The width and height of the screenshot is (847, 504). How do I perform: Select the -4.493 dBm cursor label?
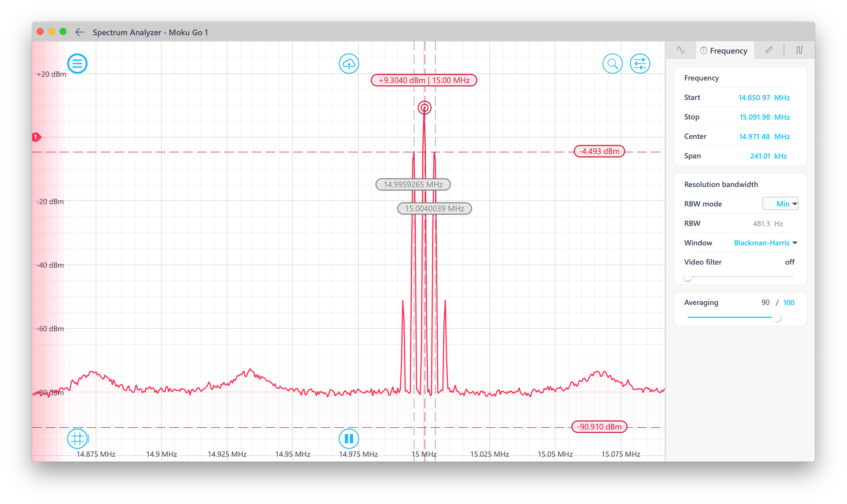click(x=599, y=151)
